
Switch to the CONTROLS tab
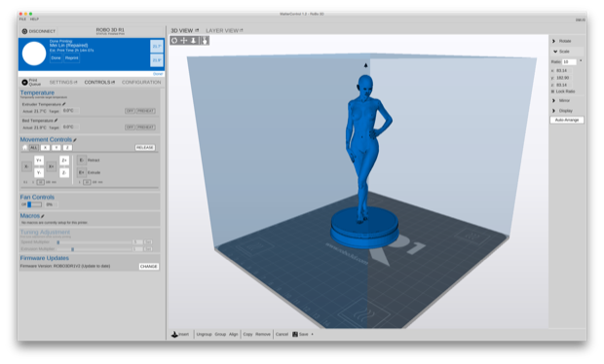97,83
